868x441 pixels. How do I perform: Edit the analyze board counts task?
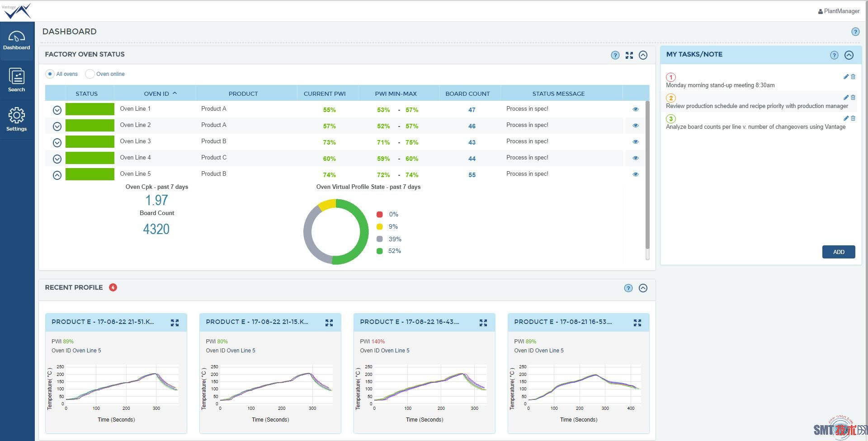coord(846,118)
